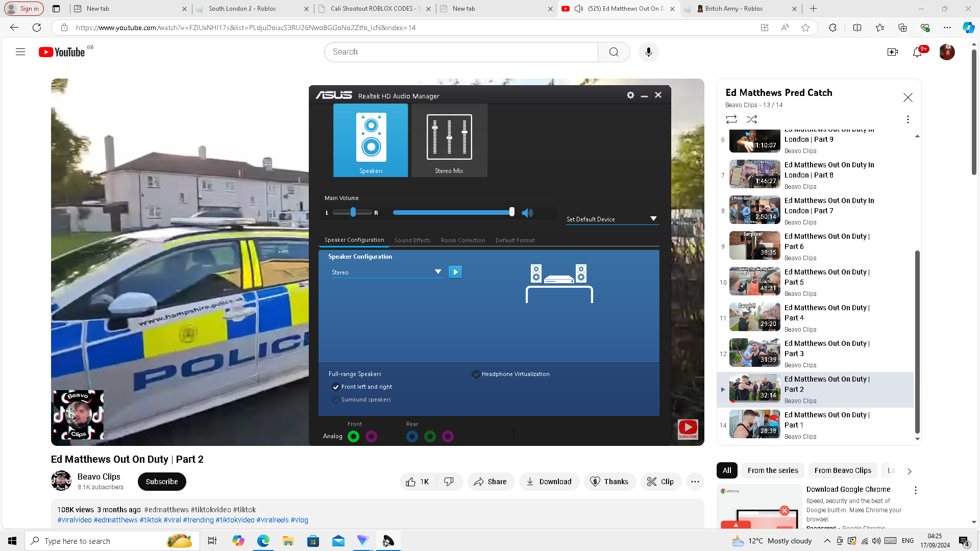Close the Ed Matthews Pred Catch playlist panel
This screenshot has height=551, width=980.
[x=908, y=97]
